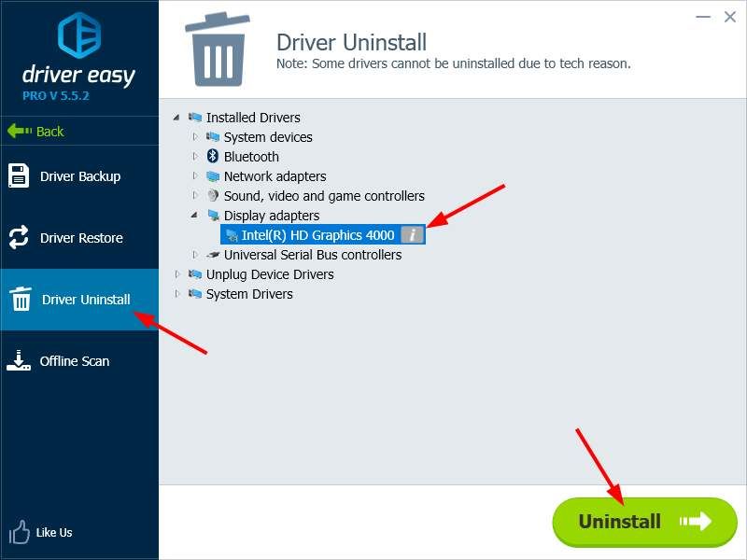This screenshot has height=560, width=747.
Task: Click the info icon beside Intel HD Graphics 4000
Action: [x=412, y=235]
